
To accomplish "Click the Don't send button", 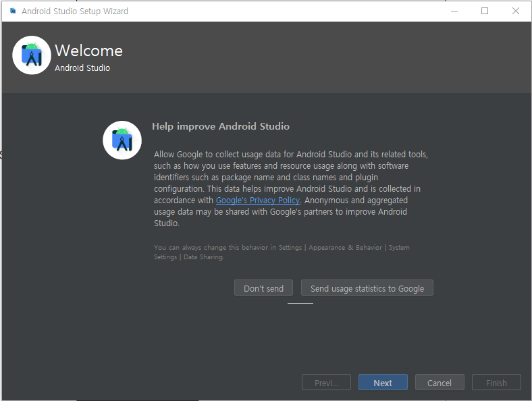I will pyautogui.click(x=263, y=288).
